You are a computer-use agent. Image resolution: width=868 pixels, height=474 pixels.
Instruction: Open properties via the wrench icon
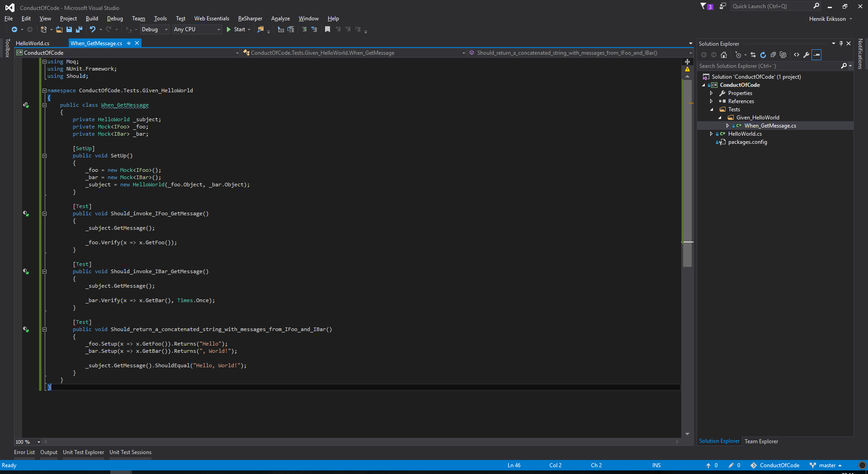point(807,55)
